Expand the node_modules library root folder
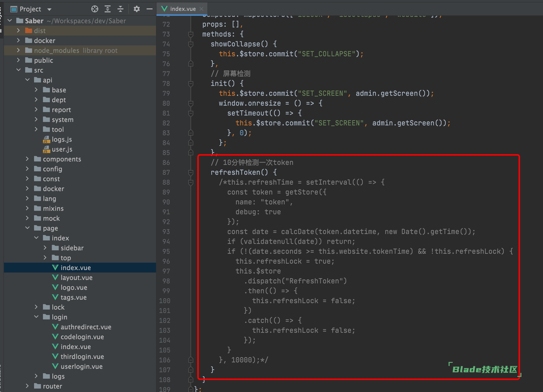Viewport: 543px width, 392px height. coord(18,50)
